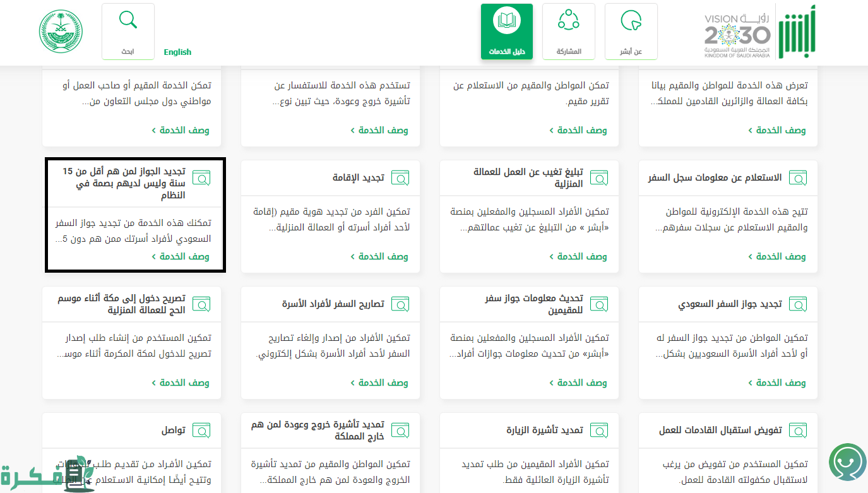
Task: Select the عن أبشر menu label
Action: (x=631, y=52)
